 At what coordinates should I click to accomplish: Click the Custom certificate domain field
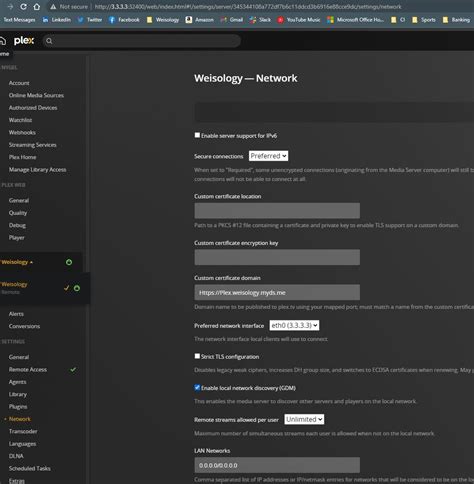point(277,292)
